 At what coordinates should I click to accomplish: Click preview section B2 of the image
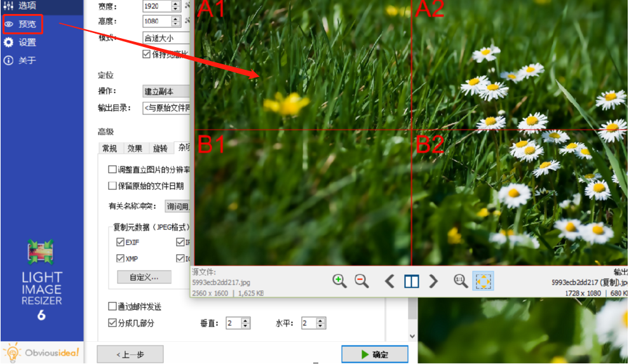520,197
